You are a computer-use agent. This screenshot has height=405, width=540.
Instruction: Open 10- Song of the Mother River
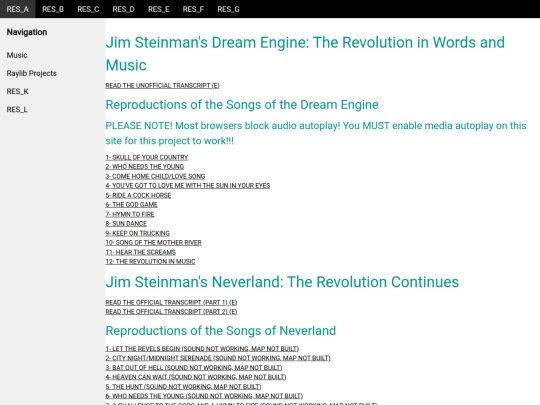pos(154,242)
